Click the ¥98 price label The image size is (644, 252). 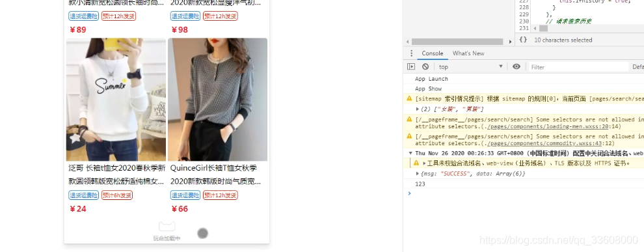point(180,29)
